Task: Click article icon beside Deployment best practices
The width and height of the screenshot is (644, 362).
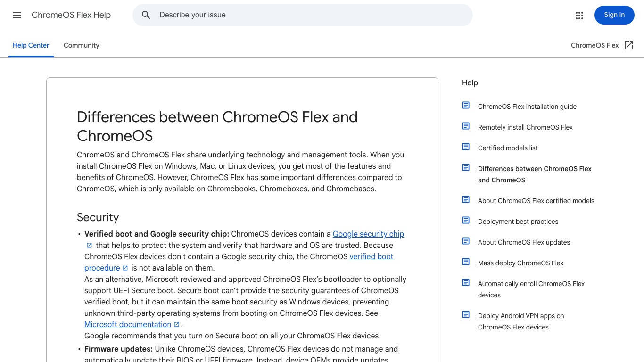Action: (x=466, y=220)
